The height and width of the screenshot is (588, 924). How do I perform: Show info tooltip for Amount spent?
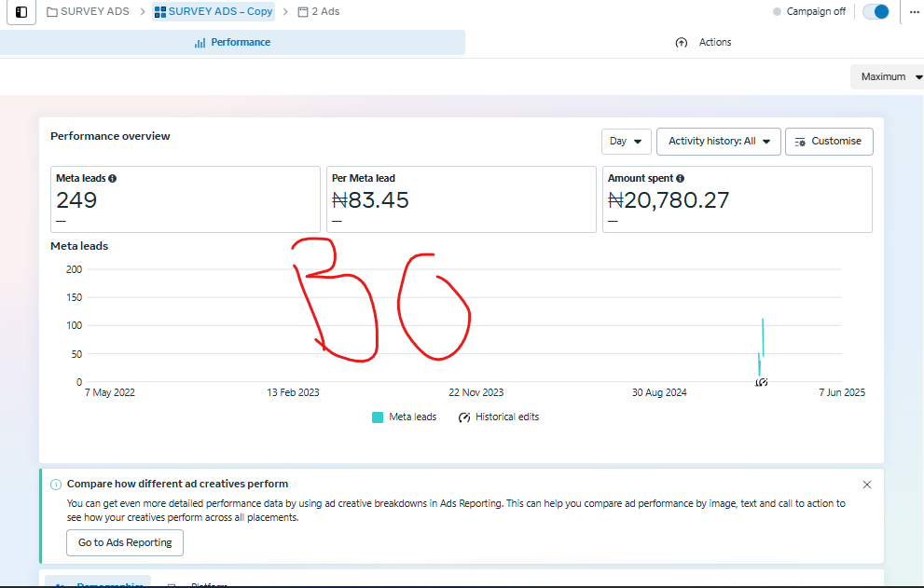[680, 179]
